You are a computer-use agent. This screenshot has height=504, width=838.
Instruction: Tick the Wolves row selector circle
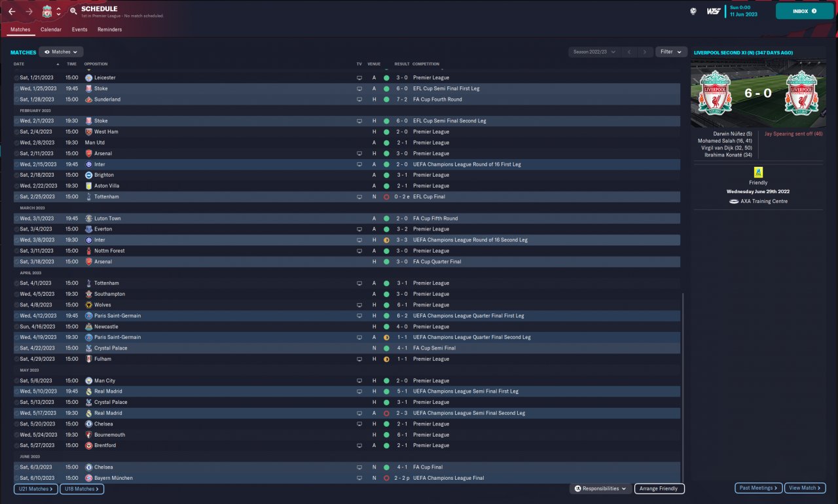tap(17, 305)
